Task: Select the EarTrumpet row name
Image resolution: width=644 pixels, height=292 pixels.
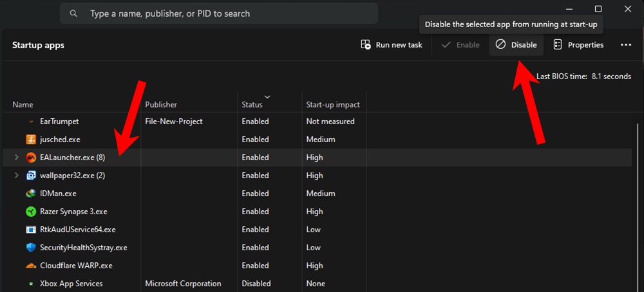Action: pos(59,122)
